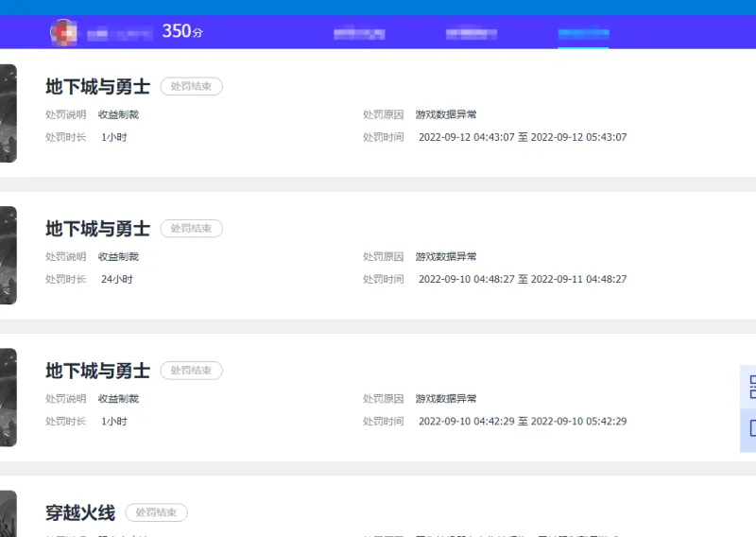
Task: Click 收益制裁 description in 24小时 record
Action: click(119, 256)
